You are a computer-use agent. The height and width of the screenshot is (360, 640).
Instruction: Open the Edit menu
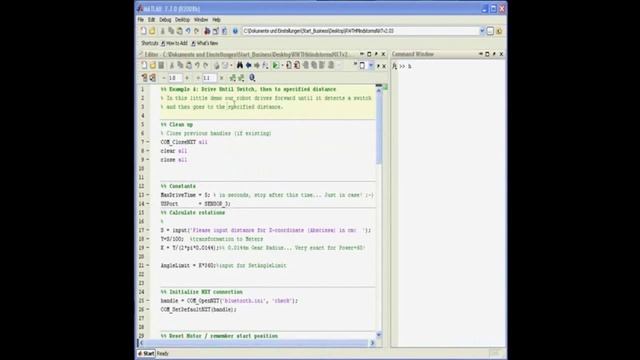pos(151,20)
